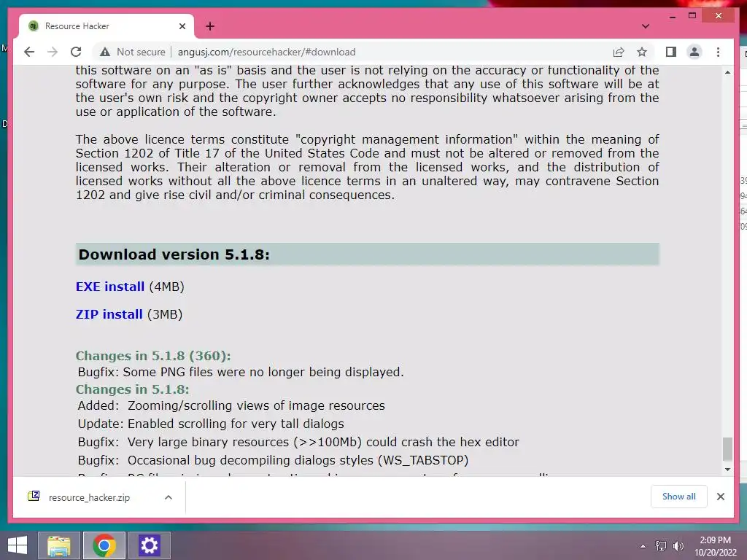
Task: Maximize the Chrome window
Action: (x=692, y=16)
